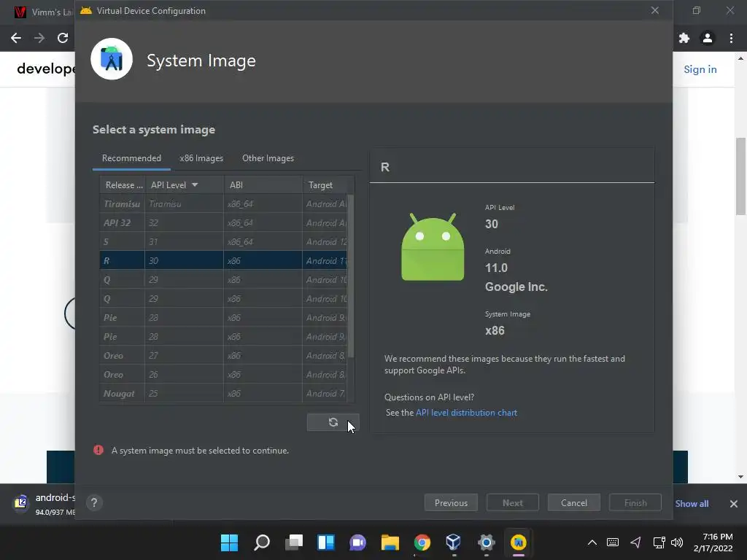Dismiss the Chrome downloads bar
747x560 pixels.
point(734,503)
